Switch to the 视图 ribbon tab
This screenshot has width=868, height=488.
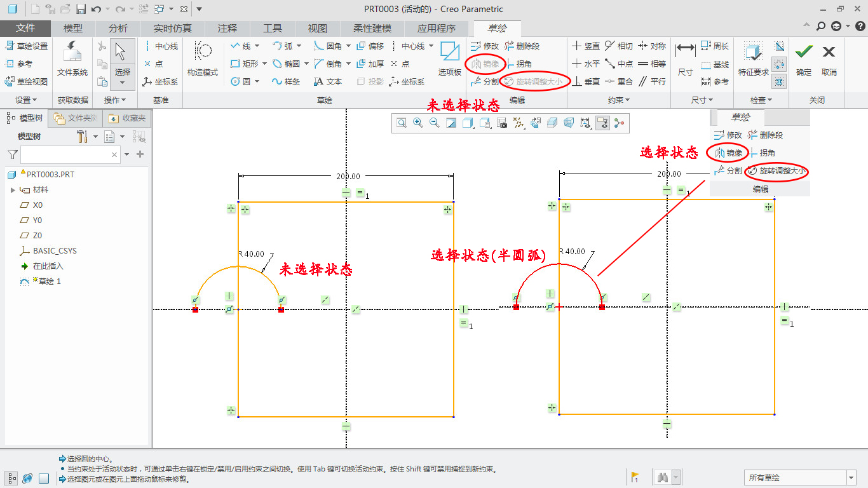[317, 29]
